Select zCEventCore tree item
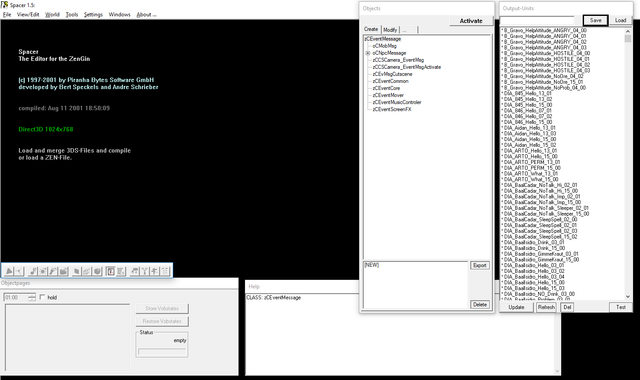This screenshot has width=640, height=380. pyautogui.click(x=386, y=88)
